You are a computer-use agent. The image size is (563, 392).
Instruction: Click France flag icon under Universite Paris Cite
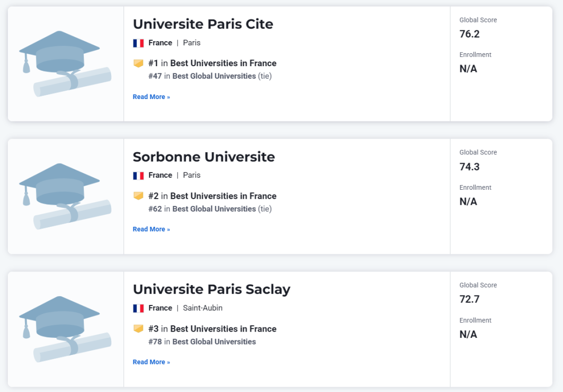click(x=138, y=43)
